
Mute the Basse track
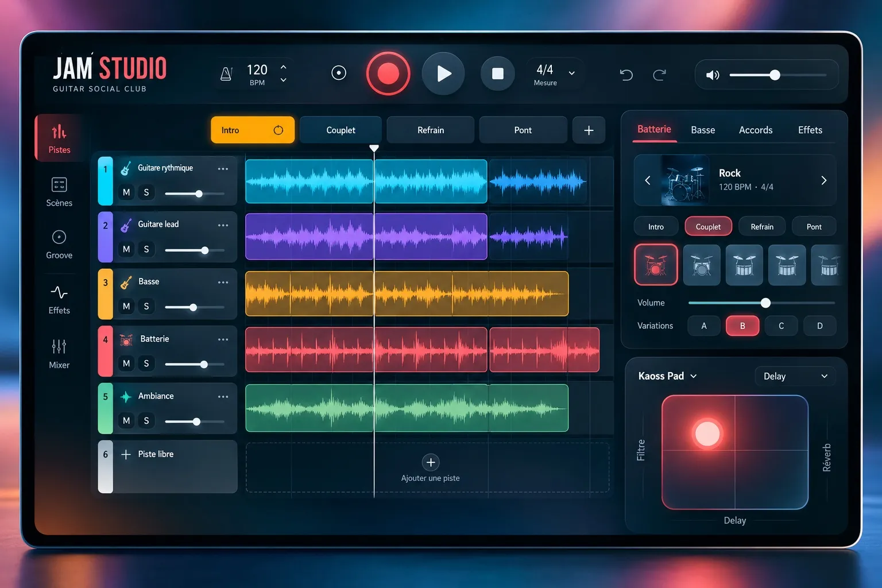(126, 307)
